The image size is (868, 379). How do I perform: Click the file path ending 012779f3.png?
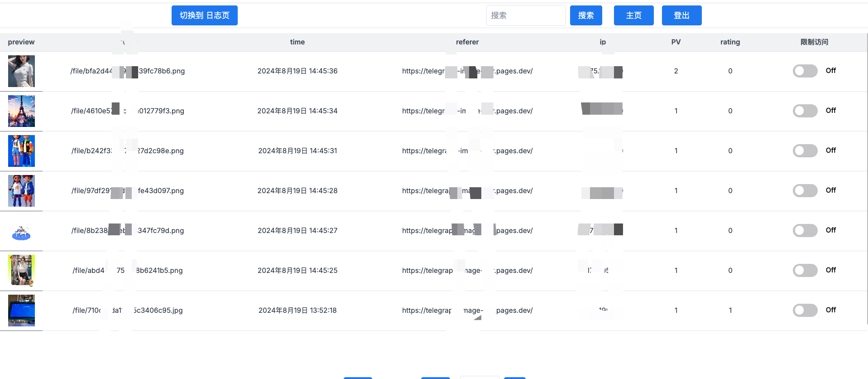coord(127,111)
